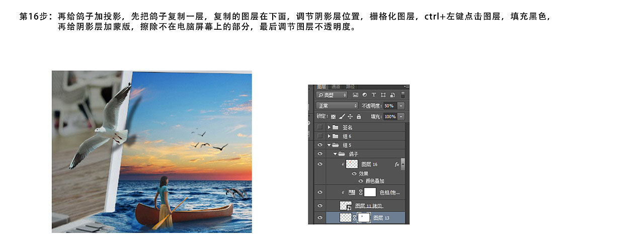The image size is (644, 242).
Task: Select the 组 5 folder icon
Action: (x=336, y=145)
